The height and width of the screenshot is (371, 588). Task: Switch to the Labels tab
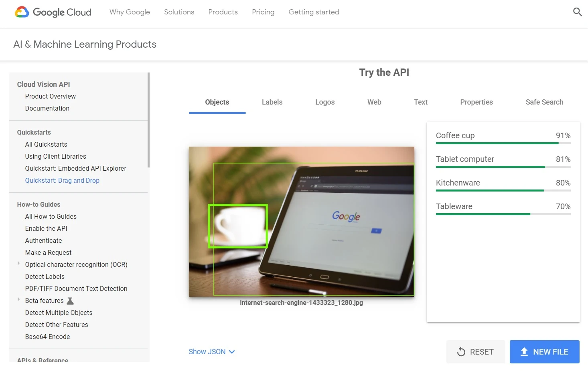pyautogui.click(x=272, y=102)
